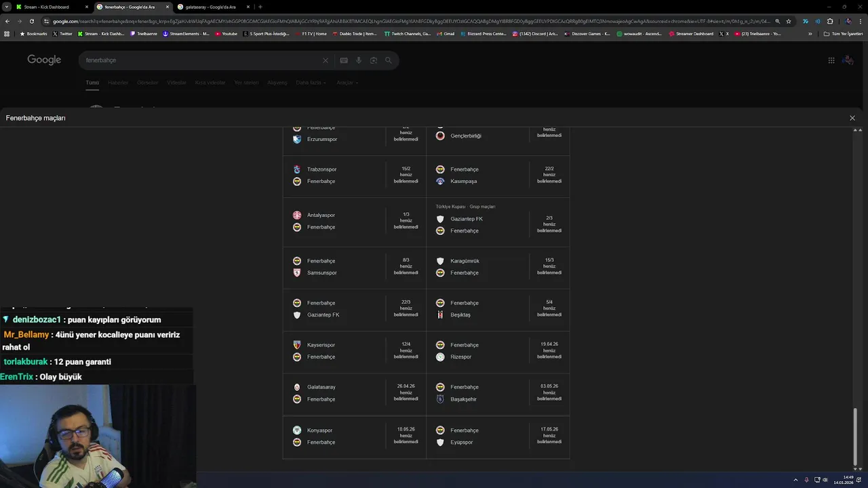Open the Twitter bookmark

(62, 33)
